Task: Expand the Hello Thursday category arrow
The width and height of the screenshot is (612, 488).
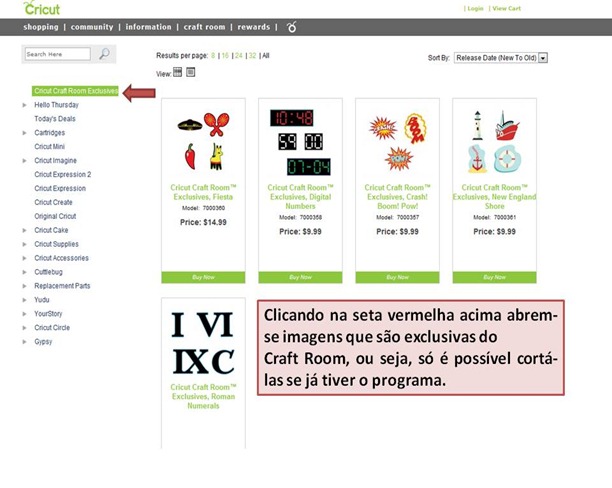Action: [24, 105]
